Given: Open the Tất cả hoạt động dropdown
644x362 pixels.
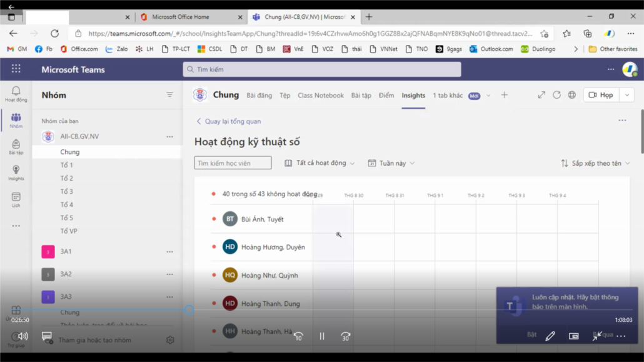Looking at the screenshot, I should [x=319, y=163].
